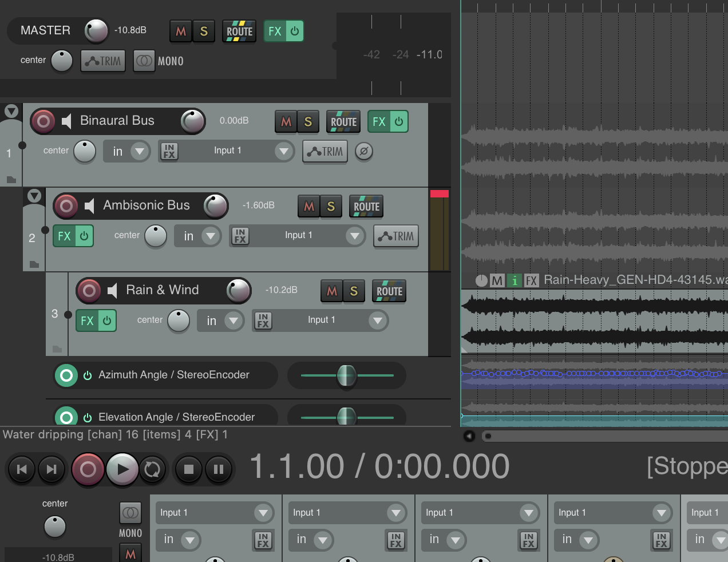The image size is (728, 562).
Task: Open Rain-Heavy item FX button
Action: (532, 280)
